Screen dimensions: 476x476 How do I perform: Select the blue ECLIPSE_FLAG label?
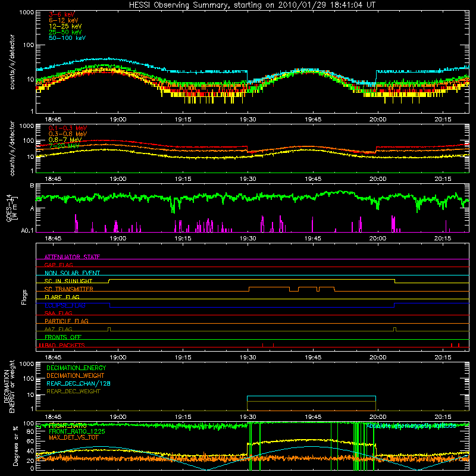pyautogui.click(x=65, y=305)
